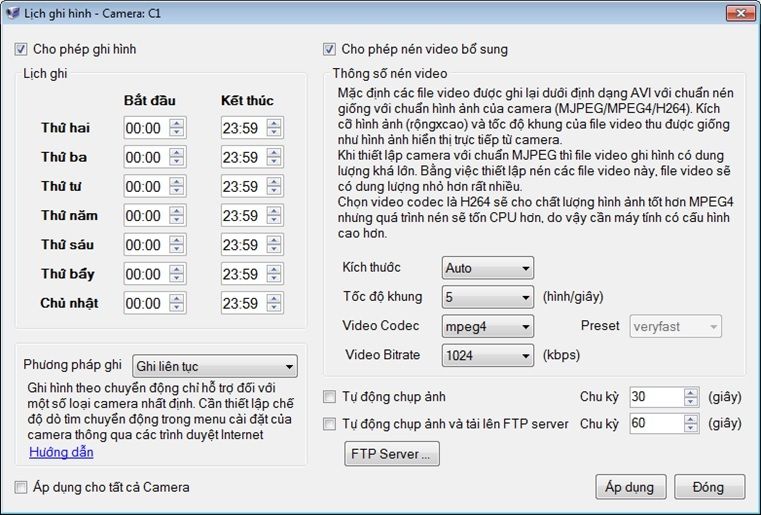
Task: Open the Kích thước dropdown
Action: (488, 268)
